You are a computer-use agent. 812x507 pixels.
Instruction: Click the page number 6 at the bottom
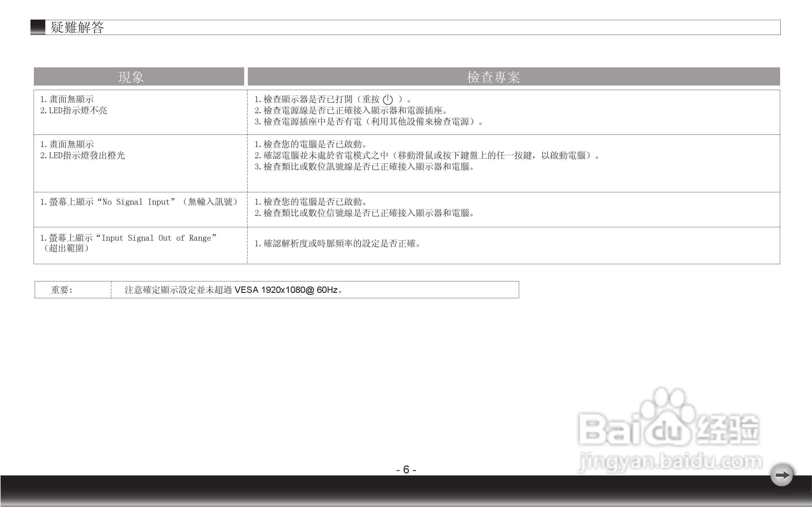coord(406,470)
